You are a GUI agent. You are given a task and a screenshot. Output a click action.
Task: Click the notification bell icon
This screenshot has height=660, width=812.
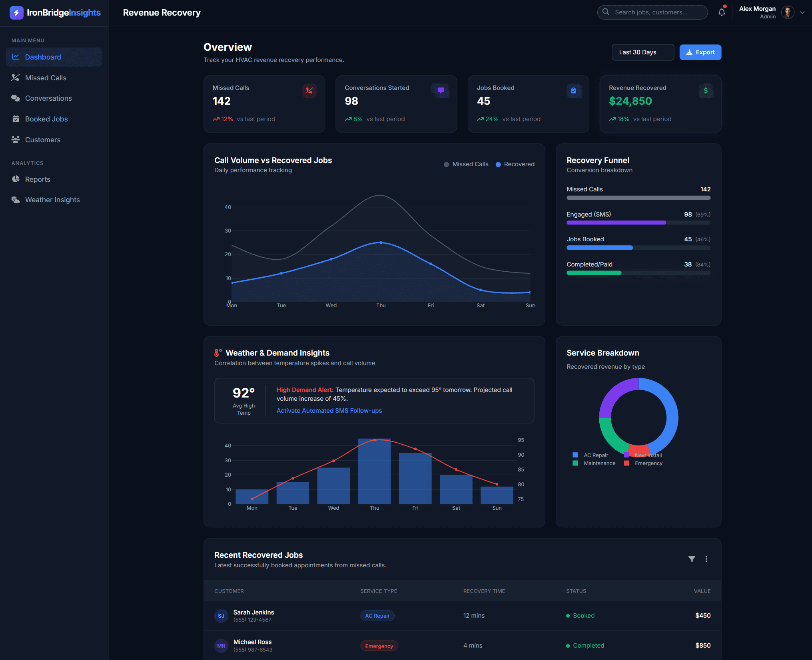coord(721,12)
